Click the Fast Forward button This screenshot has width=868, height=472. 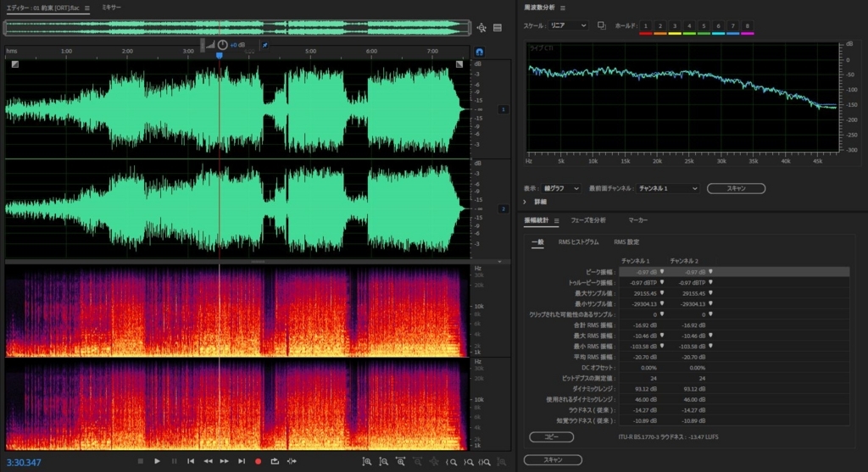point(224,461)
